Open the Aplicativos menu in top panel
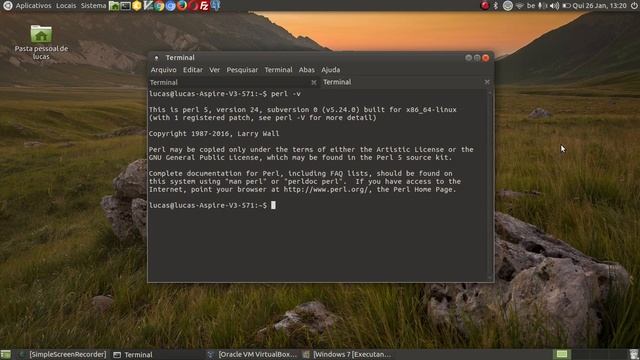The image size is (640, 360). coord(33,6)
